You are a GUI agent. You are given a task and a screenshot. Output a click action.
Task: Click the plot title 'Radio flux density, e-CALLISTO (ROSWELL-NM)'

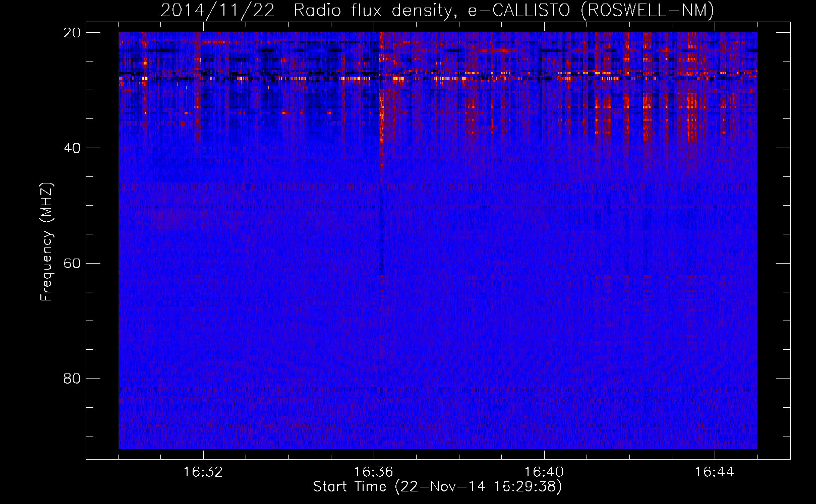tap(504, 10)
